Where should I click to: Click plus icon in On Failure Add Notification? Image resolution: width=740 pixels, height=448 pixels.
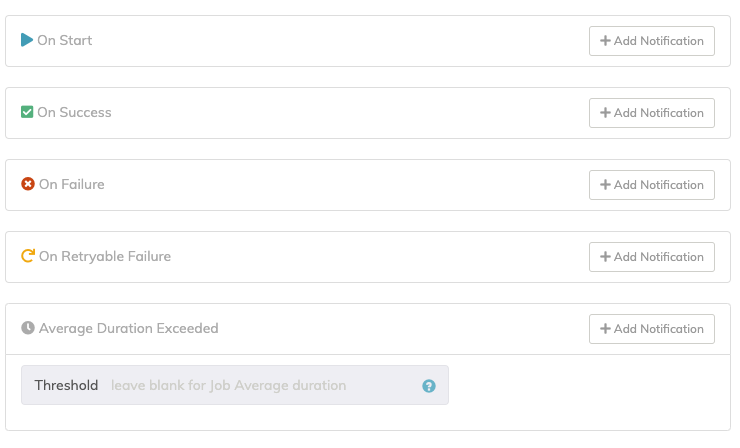[605, 185]
